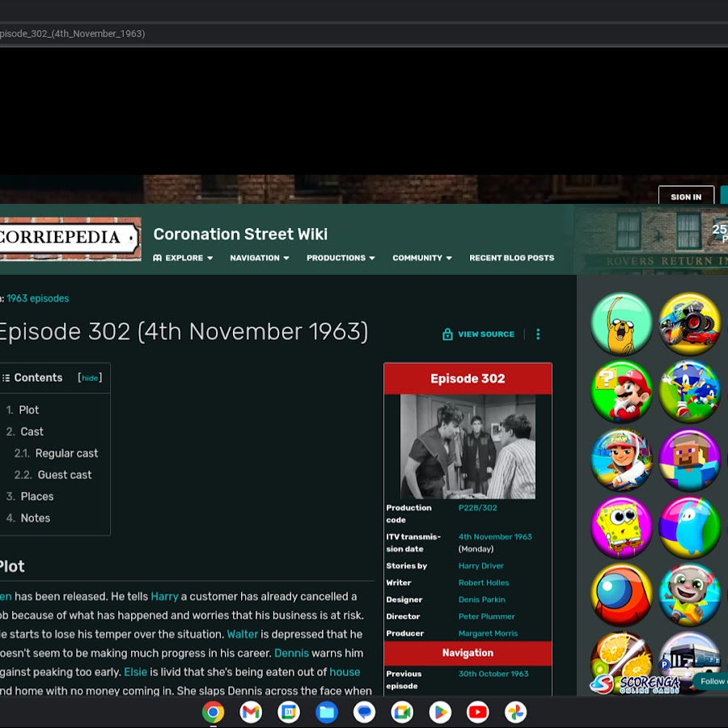Click the Jake Adventure Time game icon
This screenshot has height=728, width=728.
pyautogui.click(x=622, y=324)
